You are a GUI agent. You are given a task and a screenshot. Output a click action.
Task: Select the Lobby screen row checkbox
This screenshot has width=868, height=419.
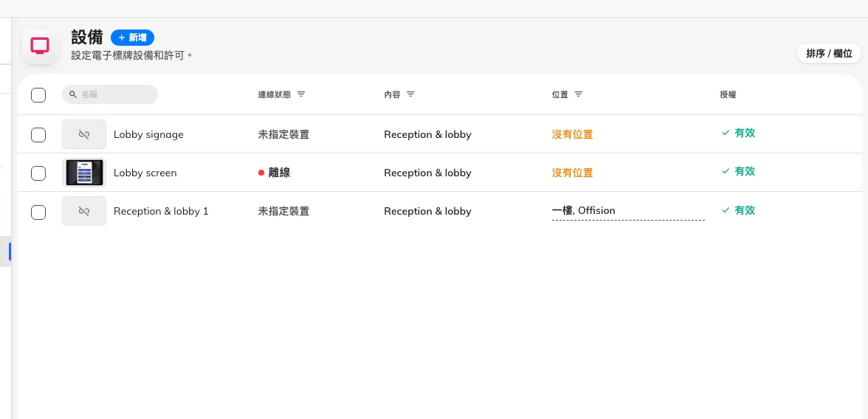[38, 173]
